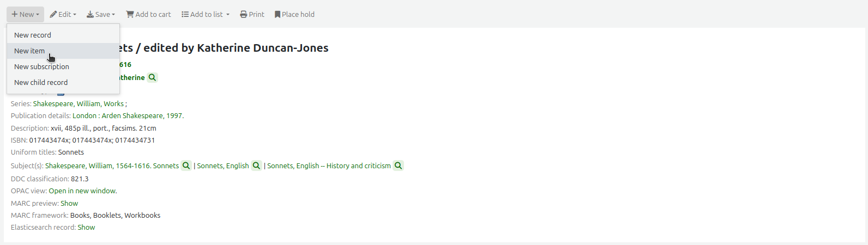This screenshot has width=868, height=245.
Task: Search subject Shakespeare Sonnets magnifier icon
Action: tap(186, 166)
